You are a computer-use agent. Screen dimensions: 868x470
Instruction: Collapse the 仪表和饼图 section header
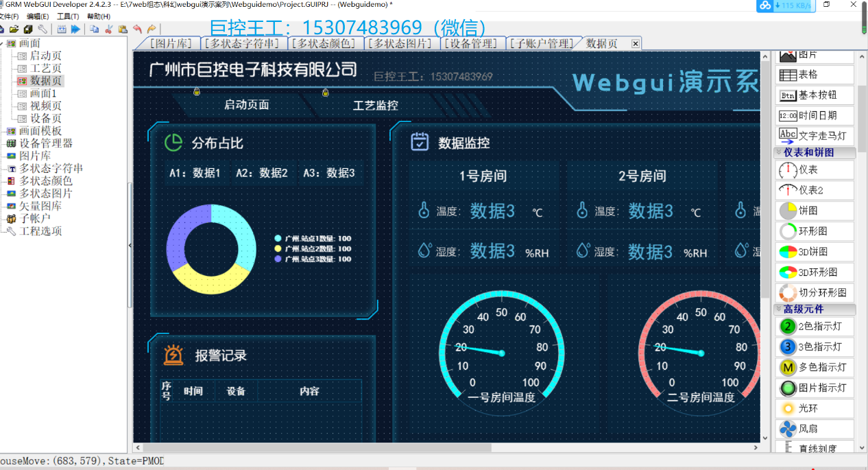(815, 152)
